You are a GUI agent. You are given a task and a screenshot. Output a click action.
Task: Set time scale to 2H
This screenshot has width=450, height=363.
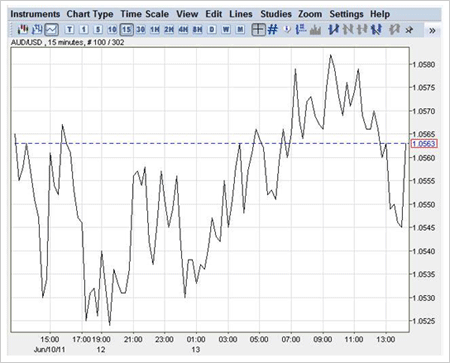(169, 30)
